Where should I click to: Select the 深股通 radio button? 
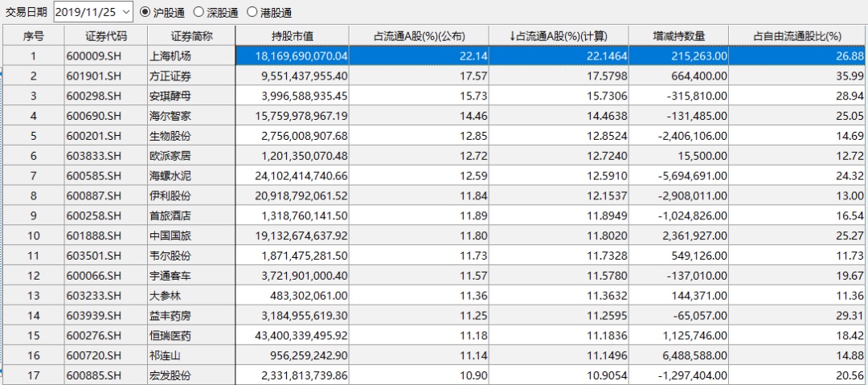pos(199,11)
